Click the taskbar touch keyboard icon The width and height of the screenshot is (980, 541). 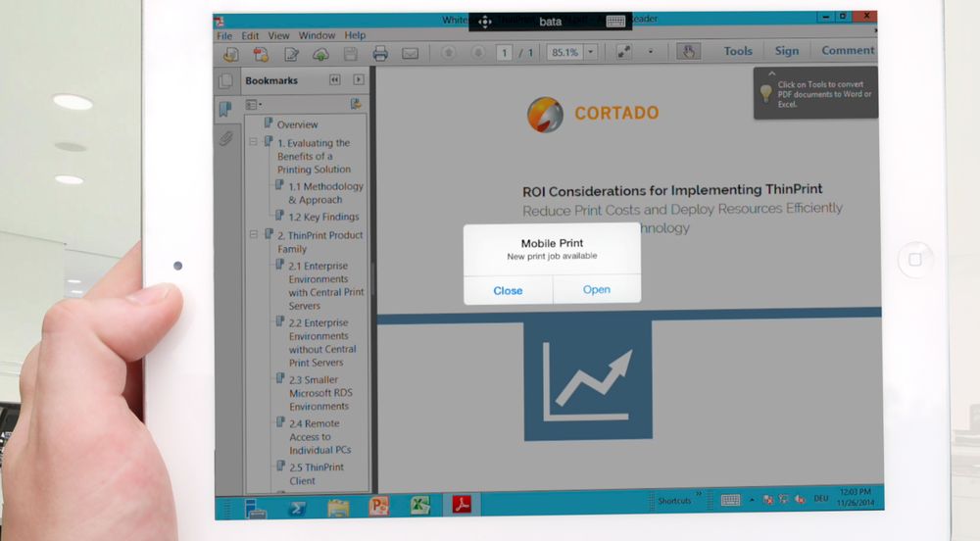(730, 500)
